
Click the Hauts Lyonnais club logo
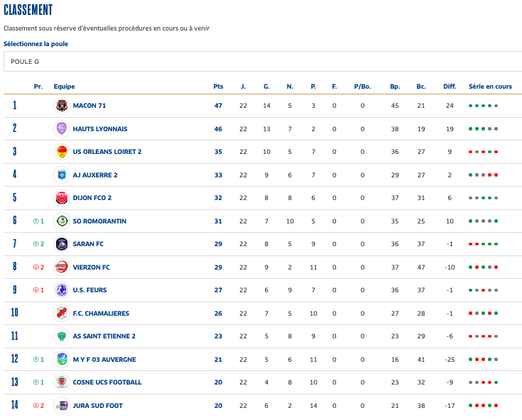pos(62,129)
